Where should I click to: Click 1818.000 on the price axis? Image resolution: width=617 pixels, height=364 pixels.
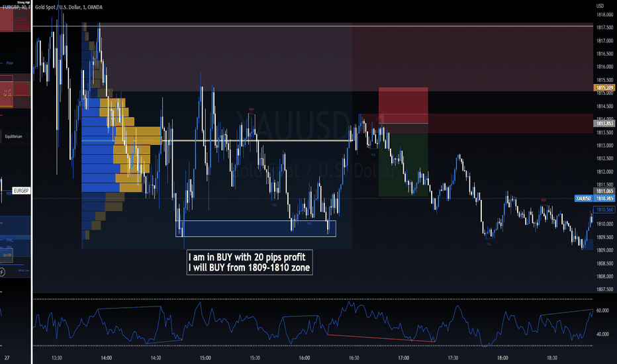point(605,15)
